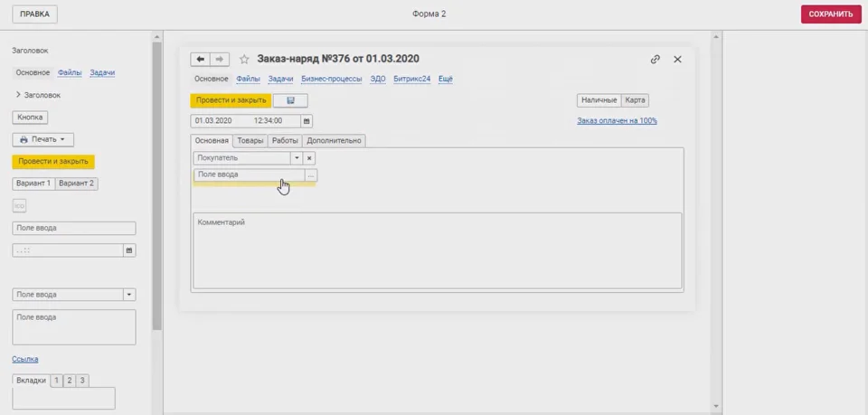
Task: Open the Печать dropdown button
Action: click(x=43, y=140)
